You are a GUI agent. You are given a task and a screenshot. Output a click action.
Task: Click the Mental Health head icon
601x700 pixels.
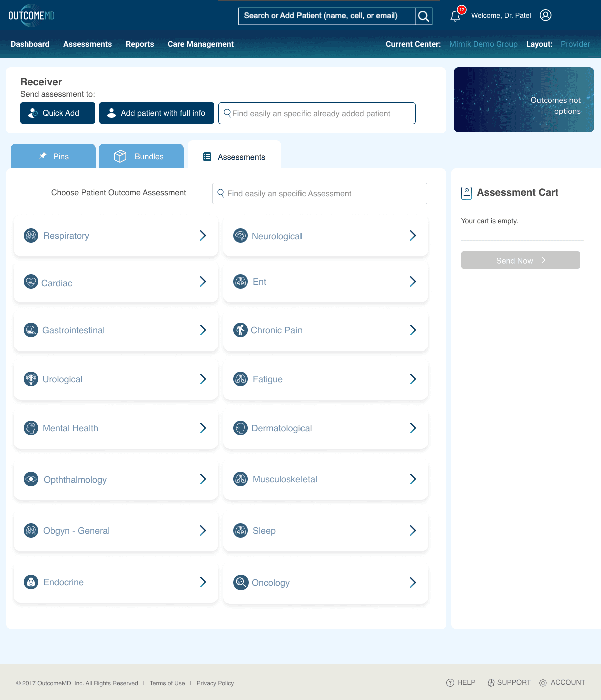[x=31, y=428]
